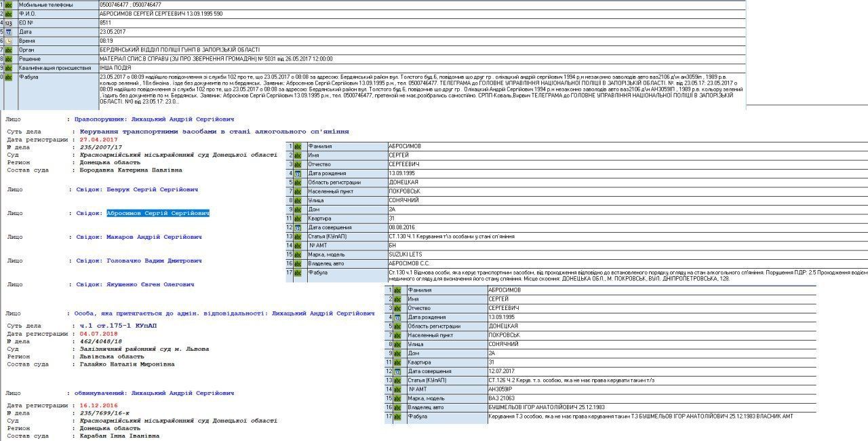Click the calendar icon beside date 08.08.2016

coord(298,227)
